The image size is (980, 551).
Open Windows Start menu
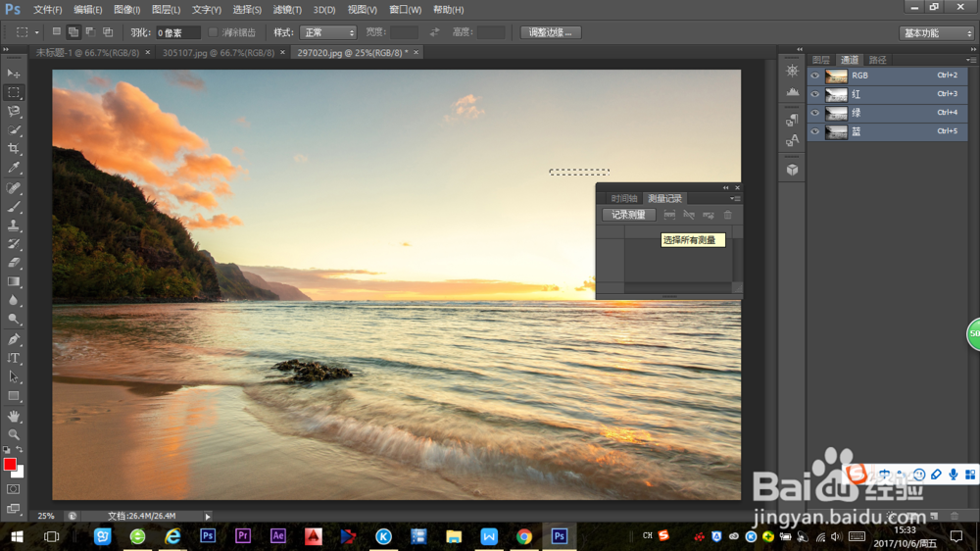click(17, 536)
